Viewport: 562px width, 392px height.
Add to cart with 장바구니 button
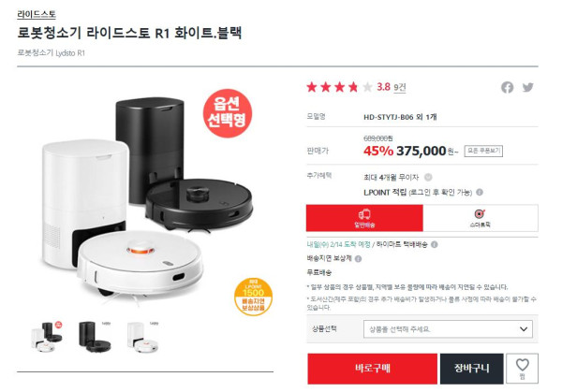[x=471, y=369]
